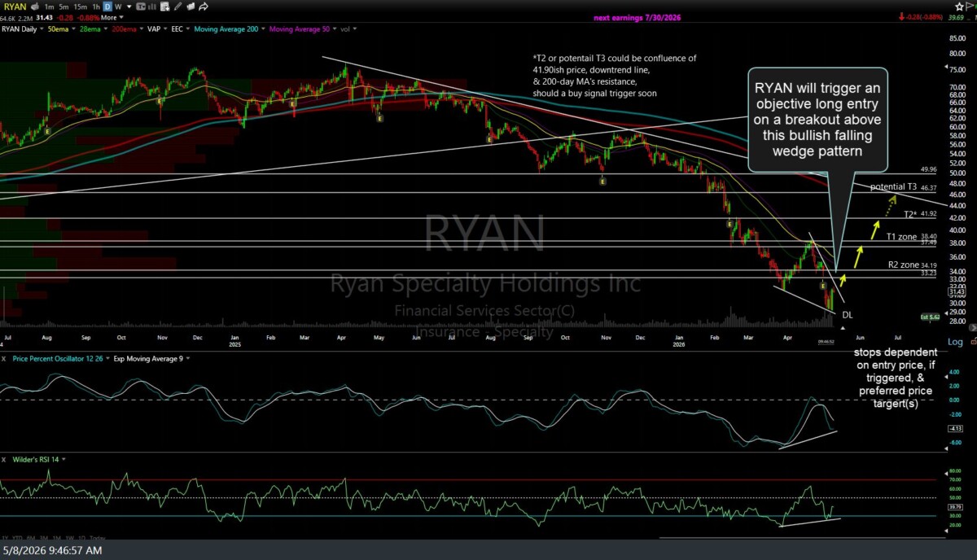
Task: Click the 39.69 value at top right
Action: pos(956,17)
